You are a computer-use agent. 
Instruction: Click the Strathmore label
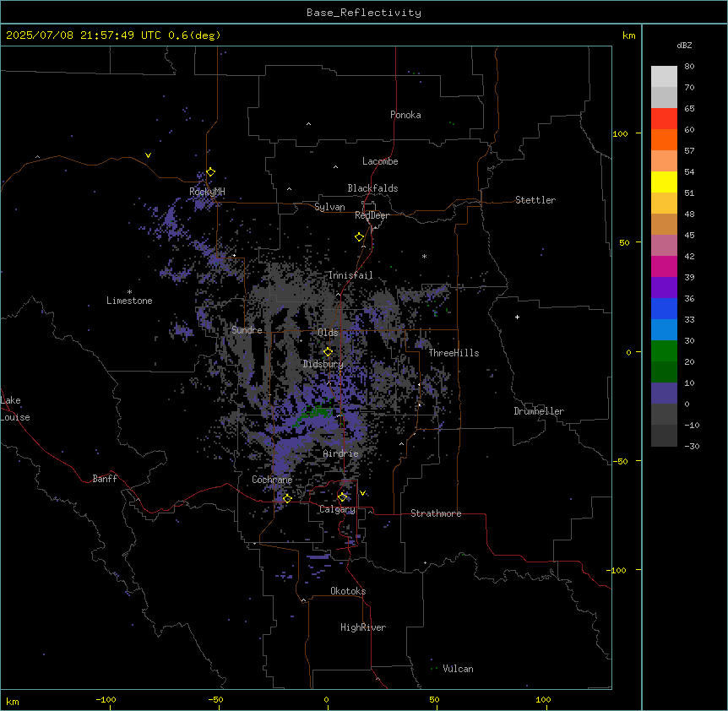pos(436,513)
